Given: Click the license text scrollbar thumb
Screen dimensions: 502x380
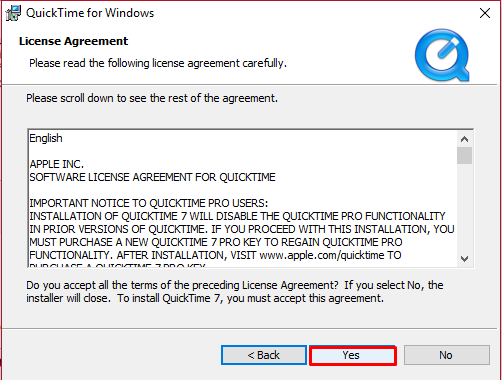Looking at the screenshot, I should [464, 155].
